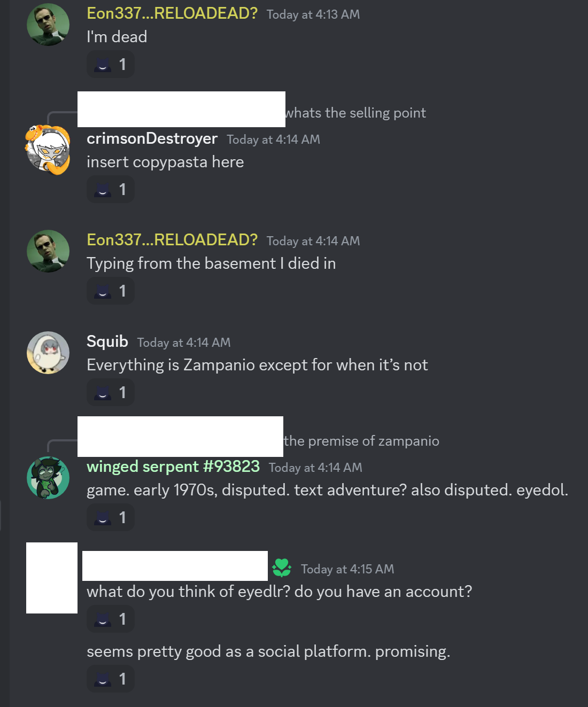Open Eon337's avatar on "I'm dead" message
588x707 pixels.
coord(48,25)
